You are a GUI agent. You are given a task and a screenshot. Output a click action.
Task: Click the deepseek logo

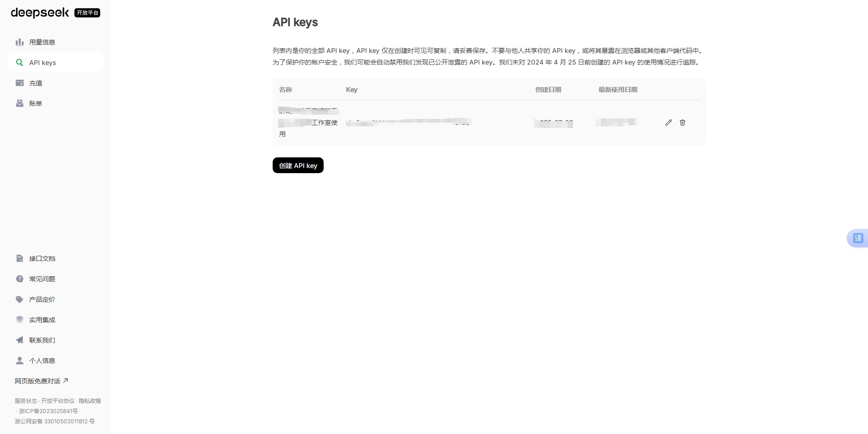point(40,13)
